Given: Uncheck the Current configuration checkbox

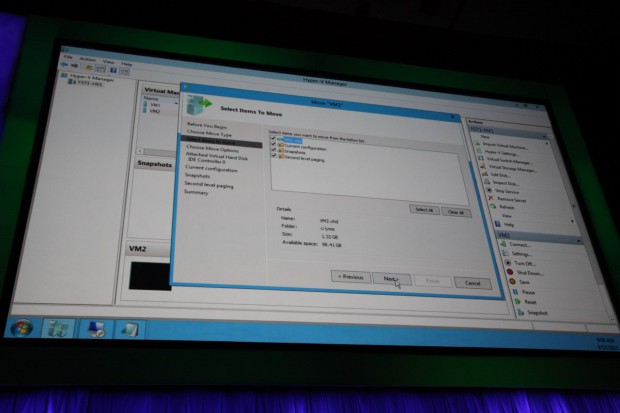Looking at the screenshot, I should (x=273, y=144).
